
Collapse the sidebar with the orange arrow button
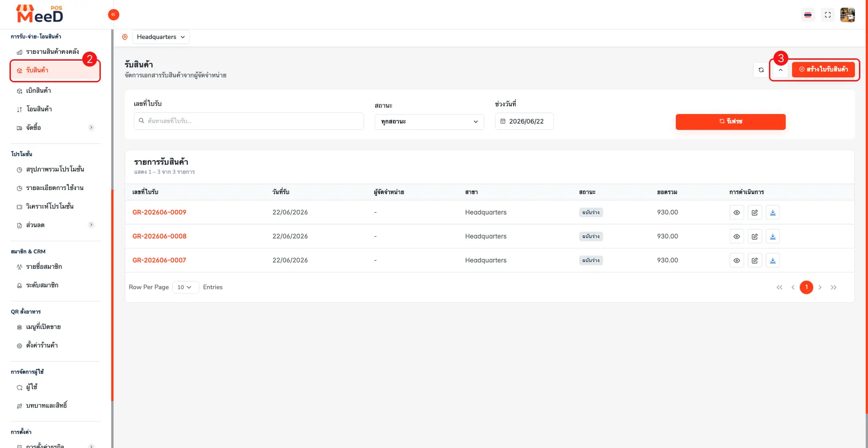113,14
